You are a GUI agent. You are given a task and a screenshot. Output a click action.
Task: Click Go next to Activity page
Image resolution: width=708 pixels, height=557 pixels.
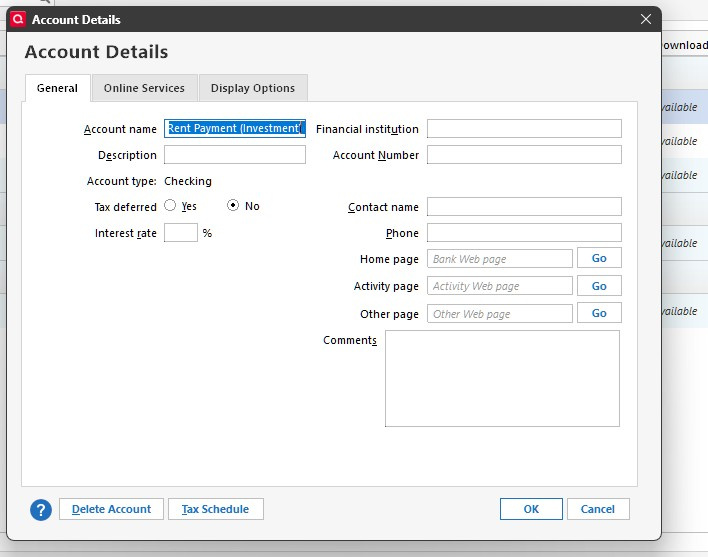pyautogui.click(x=599, y=286)
